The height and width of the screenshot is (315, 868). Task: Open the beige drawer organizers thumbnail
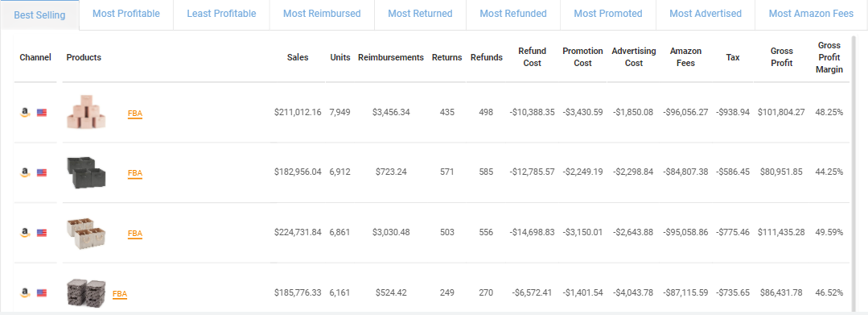(x=86, y=233)
